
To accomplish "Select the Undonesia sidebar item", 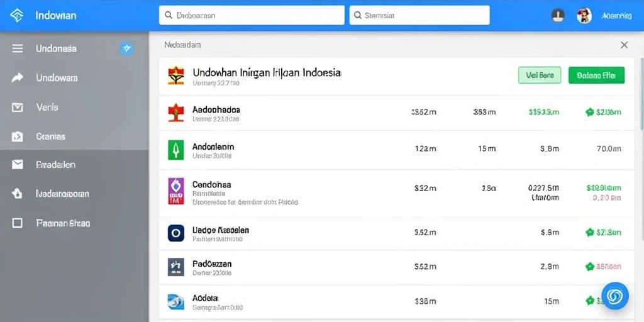I will pos(74,48).
